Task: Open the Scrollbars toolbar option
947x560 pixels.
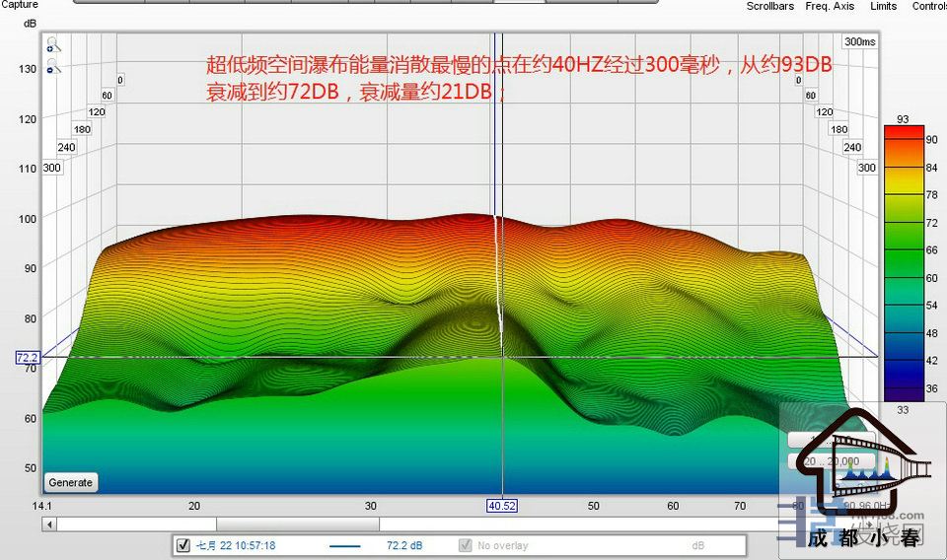Action: tap(770, 6)
